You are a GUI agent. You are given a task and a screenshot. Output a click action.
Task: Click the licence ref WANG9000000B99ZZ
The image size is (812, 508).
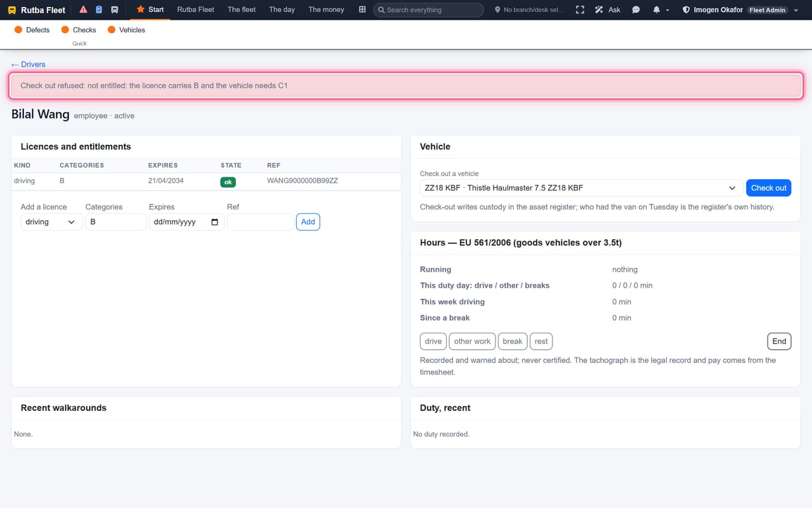[x=303, y=181]
